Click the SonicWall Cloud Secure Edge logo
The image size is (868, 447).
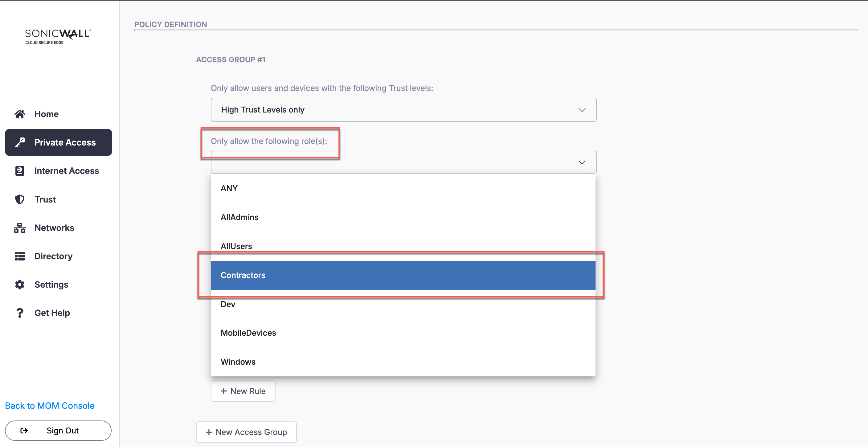(58, 36)
